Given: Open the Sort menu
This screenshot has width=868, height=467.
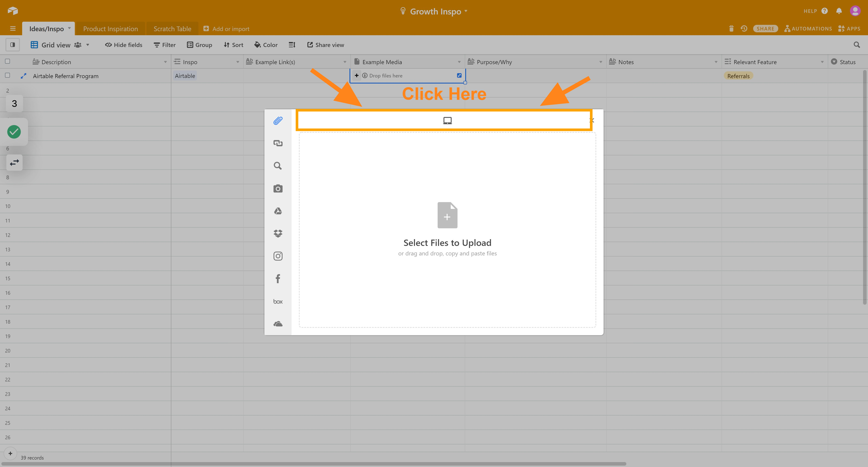Looking at the screenshot, I should pos(233,45).
